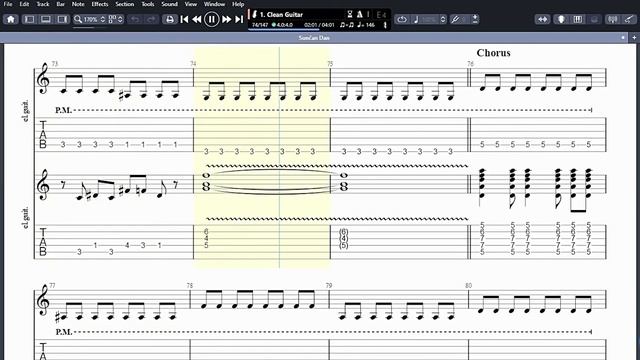This screenshot has width=640, height=360.
Task: Undo the last action
Action: (x=135, y=19)
